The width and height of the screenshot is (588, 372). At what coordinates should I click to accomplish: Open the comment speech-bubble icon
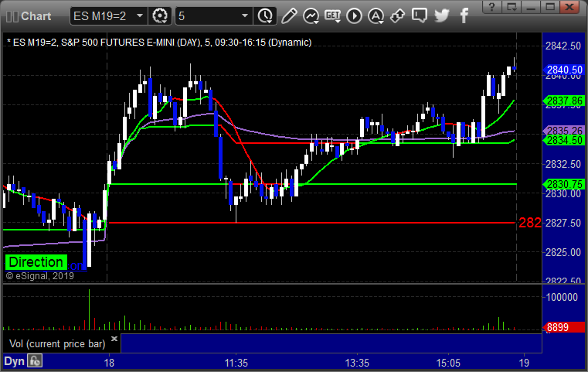pyautogui.click(x=420, y=15)
